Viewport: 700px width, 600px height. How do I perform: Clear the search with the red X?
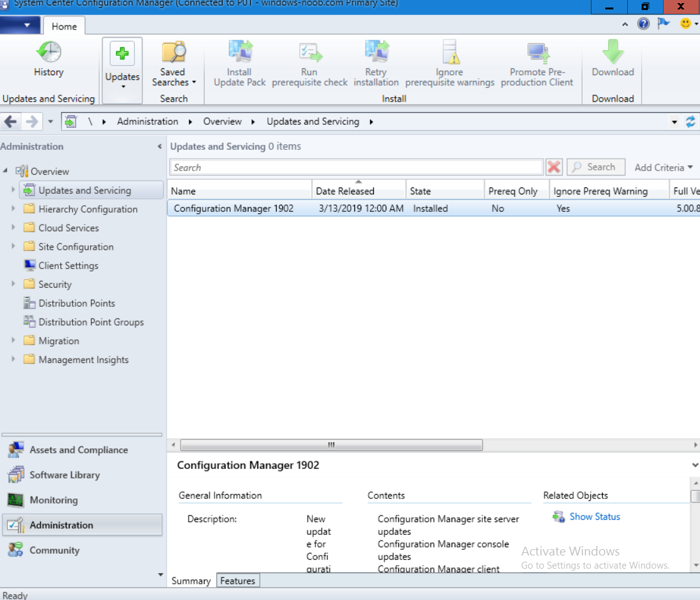pyautogui.click(x=554, y=167)
